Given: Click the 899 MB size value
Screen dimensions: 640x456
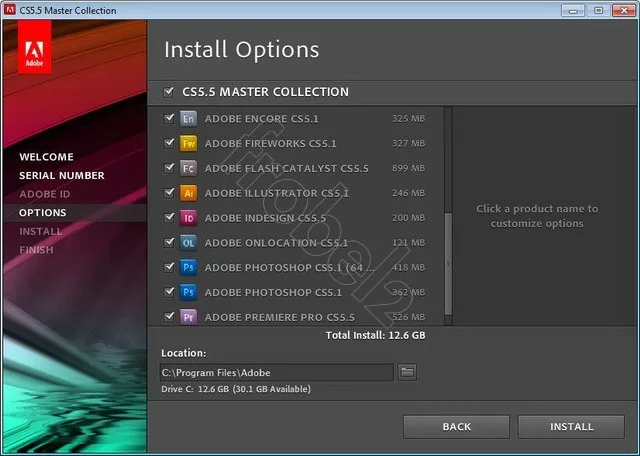Looking at the screenshot, I should click(409, 168).
